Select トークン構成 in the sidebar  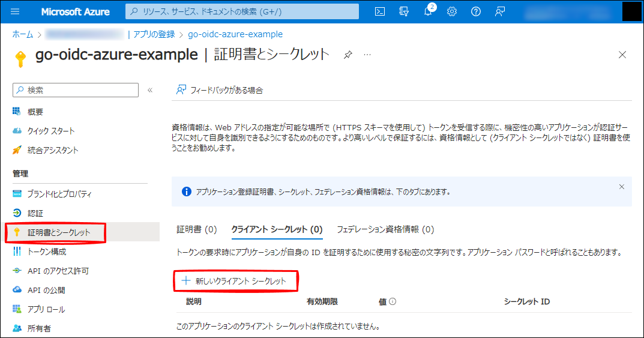47,252
